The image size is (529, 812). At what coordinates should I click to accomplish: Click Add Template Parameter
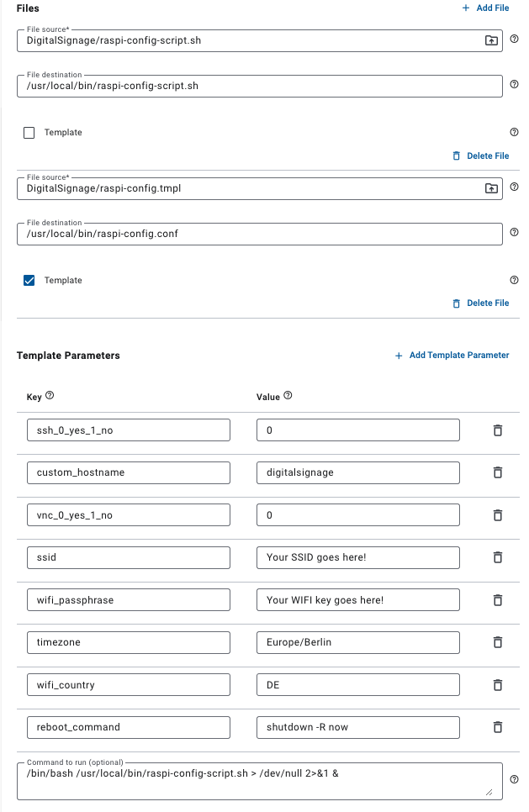[x=452, y=356]
